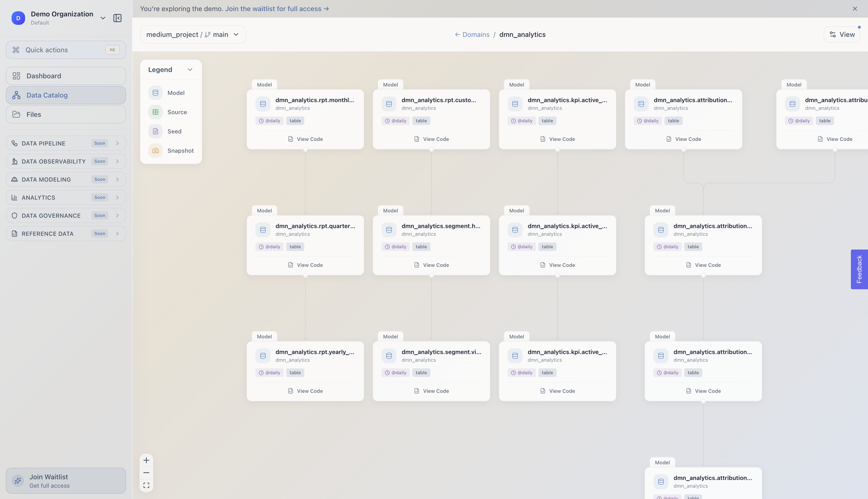Viewport: 868px width, 499px height.
Task: View Code for rpt.monthl... model
Action: pyautogui.click(x=305, y=139)
